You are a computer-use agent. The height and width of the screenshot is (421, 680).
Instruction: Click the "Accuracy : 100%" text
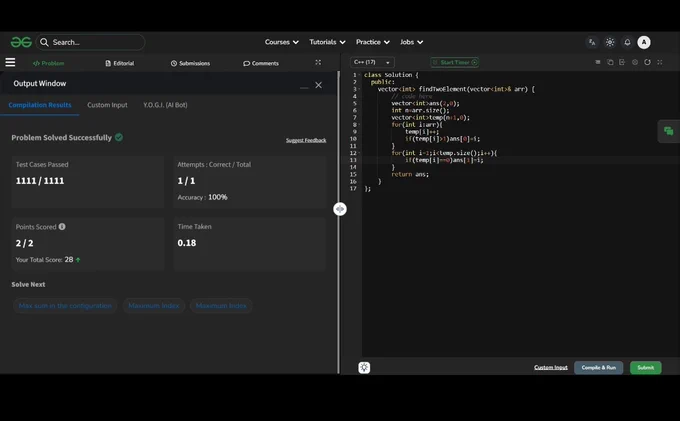click(x=202, y=197)
